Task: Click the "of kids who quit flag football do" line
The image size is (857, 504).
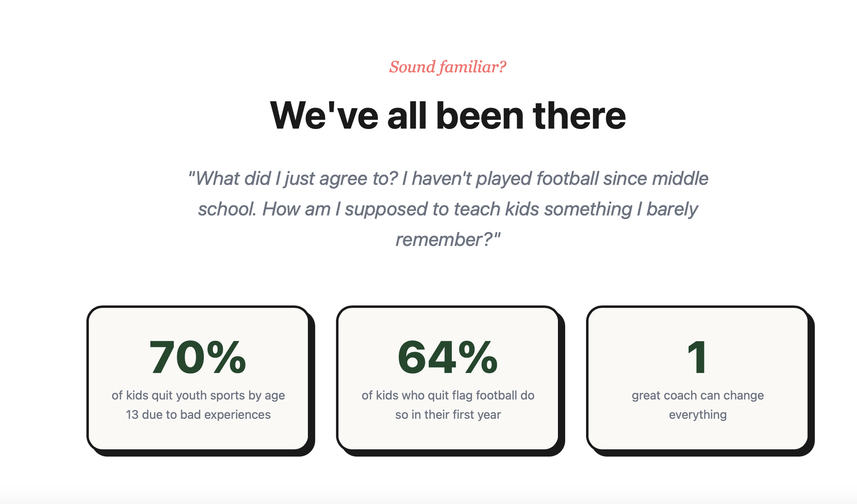Action: coord(448,395)
